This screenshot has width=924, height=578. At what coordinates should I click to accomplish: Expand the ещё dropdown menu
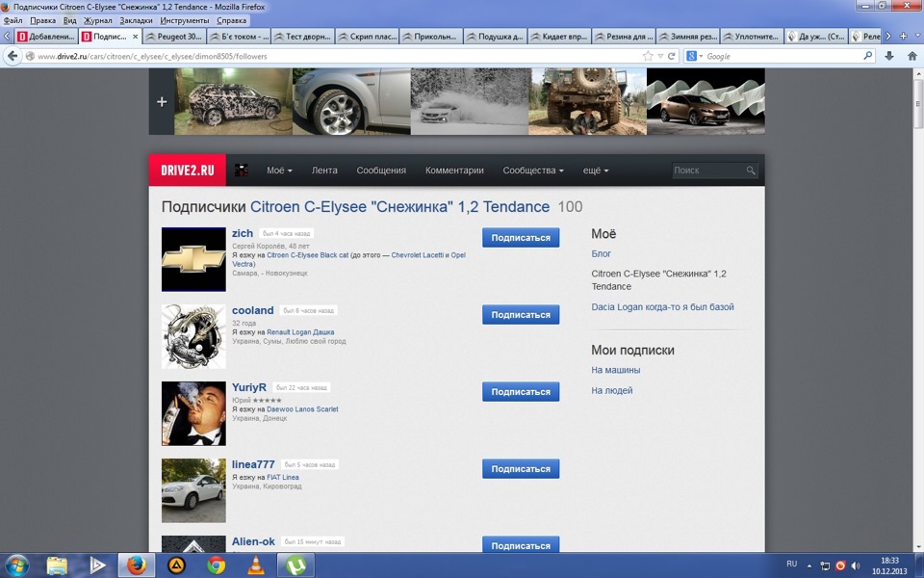(x=596, y=171)
